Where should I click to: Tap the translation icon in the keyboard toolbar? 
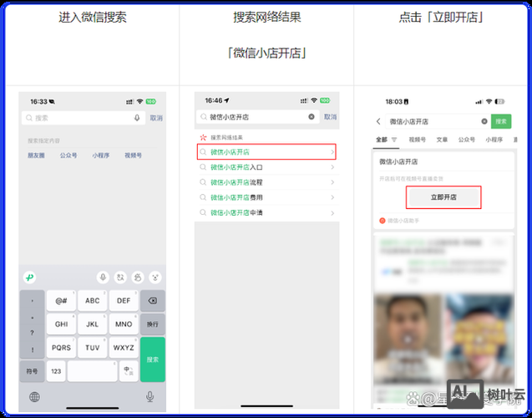[120, 278]
